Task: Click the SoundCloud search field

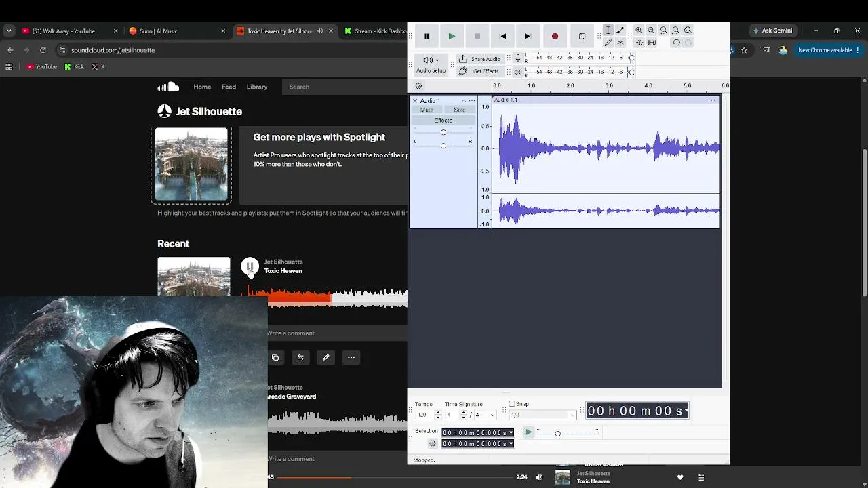Action: [346, 87]
